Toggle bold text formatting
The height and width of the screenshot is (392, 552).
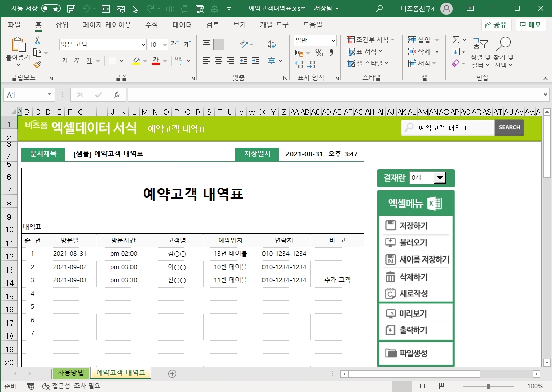65,61
